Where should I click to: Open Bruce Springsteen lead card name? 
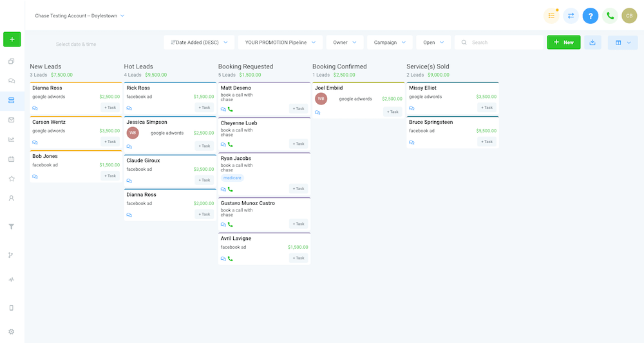pos(431,122)
